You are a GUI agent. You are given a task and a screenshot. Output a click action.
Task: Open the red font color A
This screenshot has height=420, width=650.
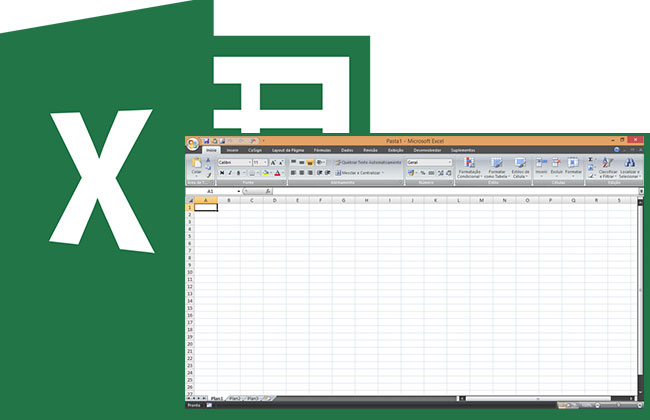pos(278,173)
